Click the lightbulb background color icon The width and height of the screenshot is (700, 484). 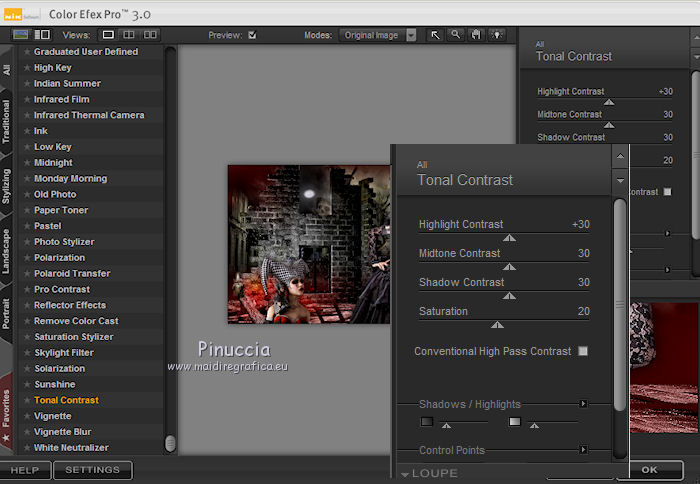(x=497, y=35)
